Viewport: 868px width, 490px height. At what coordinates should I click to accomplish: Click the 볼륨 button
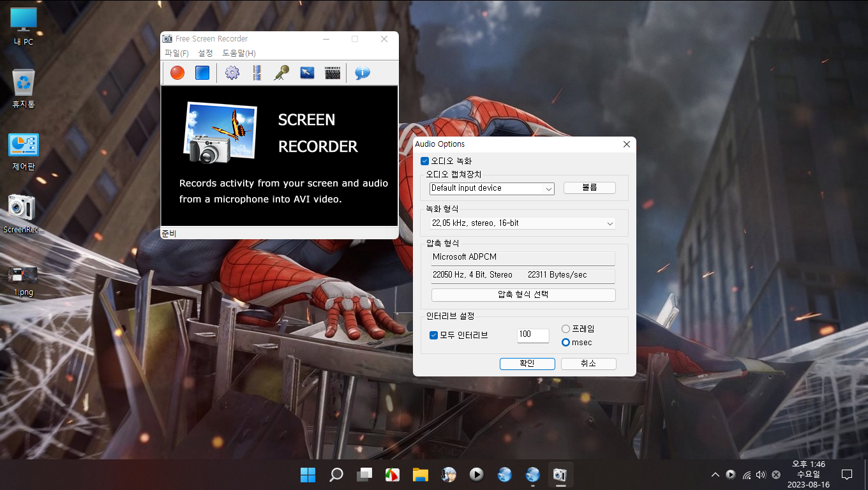(x=590, y=188)
